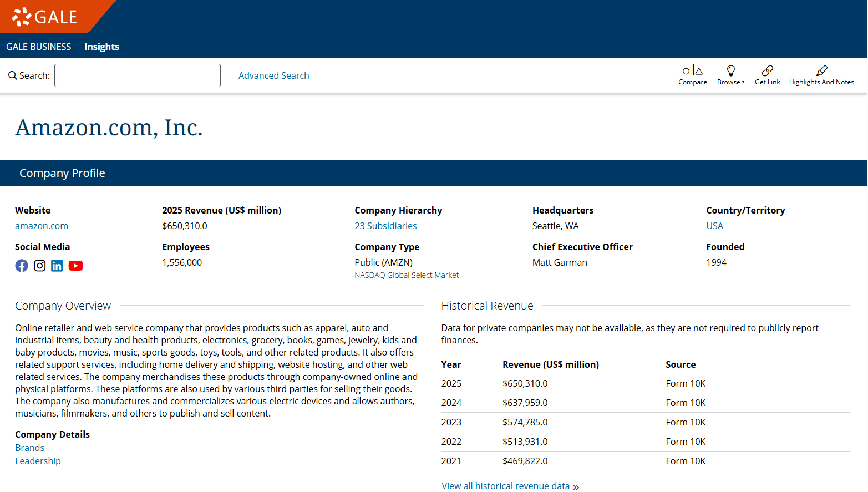Open Amazon's Instagram icon
This screenshot has width=868, height=492.
40,266
